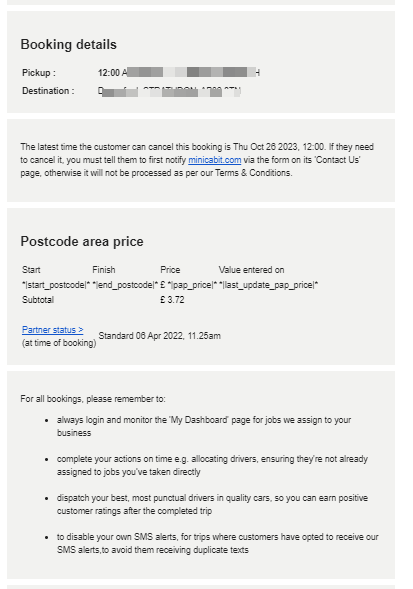
Task: Click the blurred pickup address value
Action: [x=179, y=72]
